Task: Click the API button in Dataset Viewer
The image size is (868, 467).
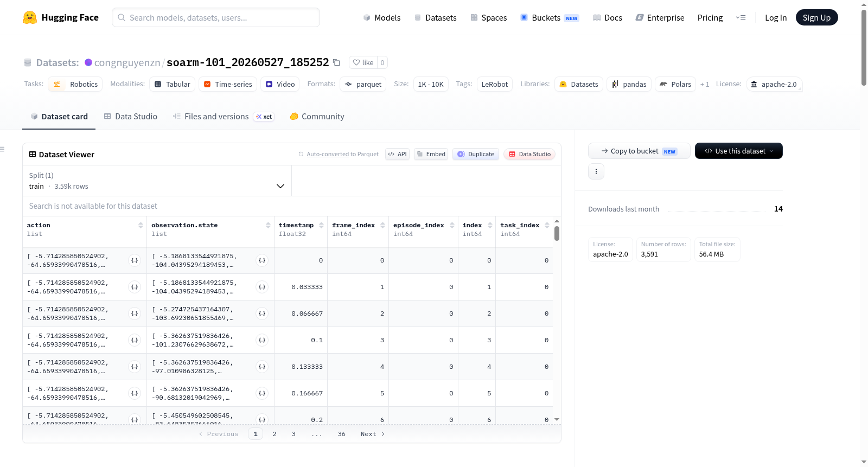Action: coord(397,154)
